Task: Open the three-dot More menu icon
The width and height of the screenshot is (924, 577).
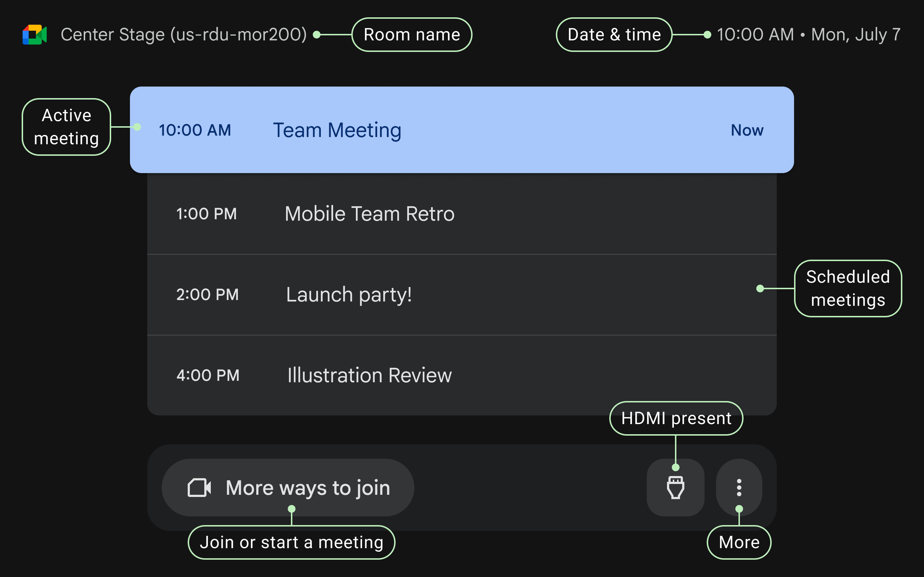Action: [738, 488]
